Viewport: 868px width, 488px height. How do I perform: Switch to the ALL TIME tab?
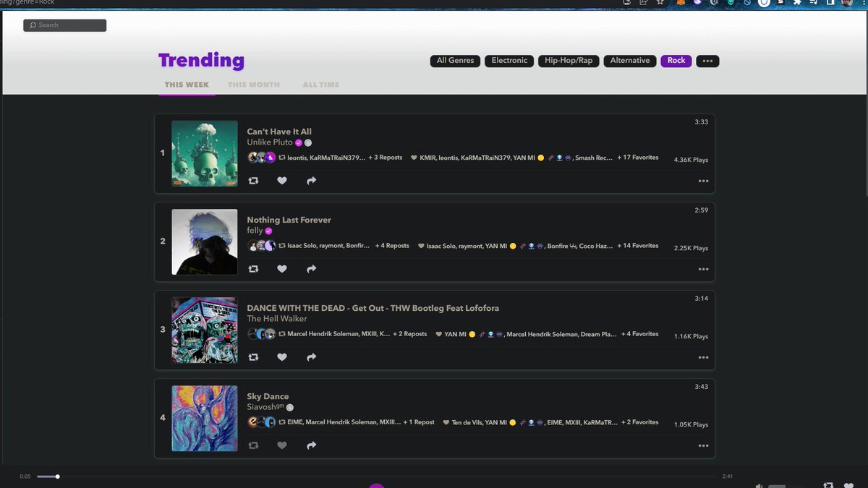tap(320, 85)
